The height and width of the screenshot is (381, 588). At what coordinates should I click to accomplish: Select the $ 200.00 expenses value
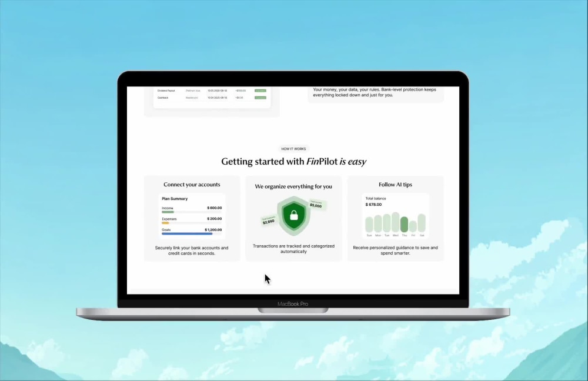tap(215, 219)
